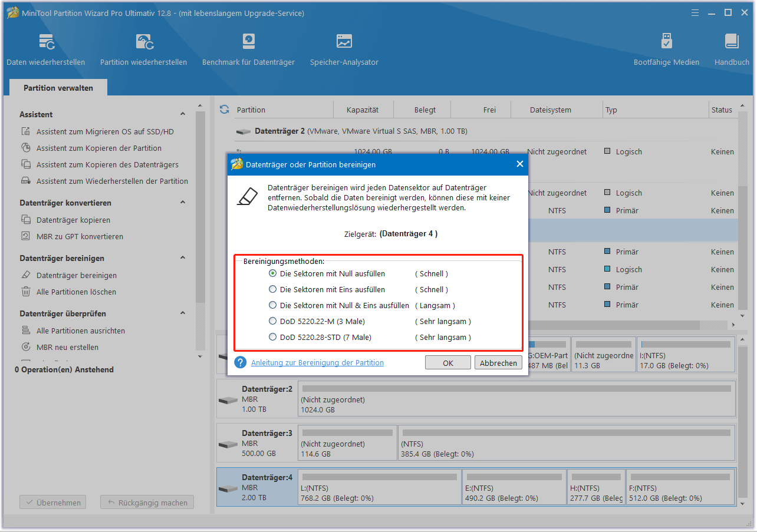757x532 pixels.
Task: Select DoD 5220.22-M (3 Male) method
Action: coord(272,321)
